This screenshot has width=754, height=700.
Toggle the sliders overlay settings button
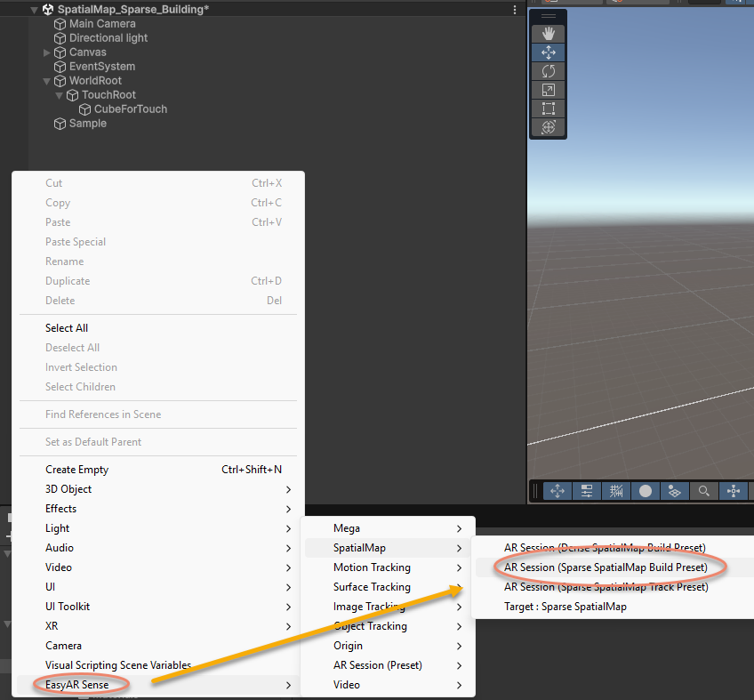[x=587, y=491]
